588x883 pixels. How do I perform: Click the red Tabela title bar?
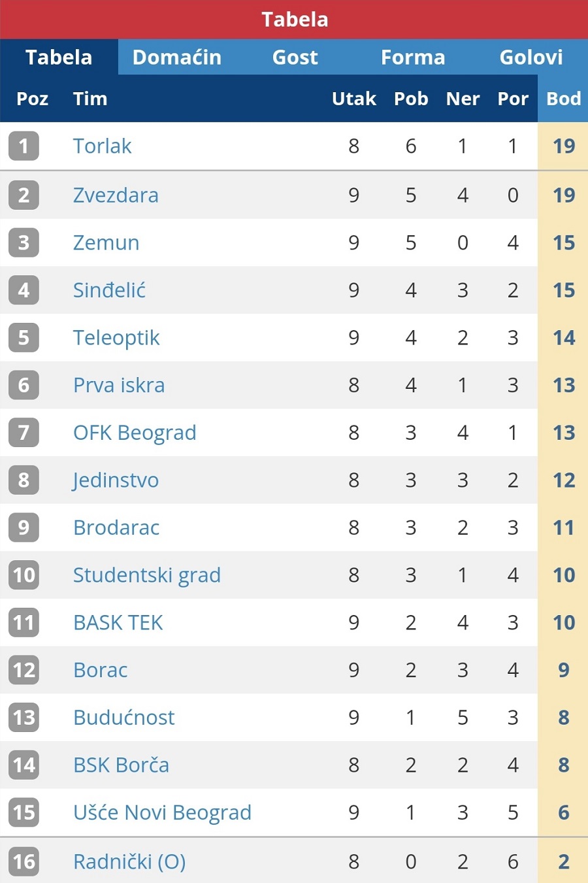point(294,20)
